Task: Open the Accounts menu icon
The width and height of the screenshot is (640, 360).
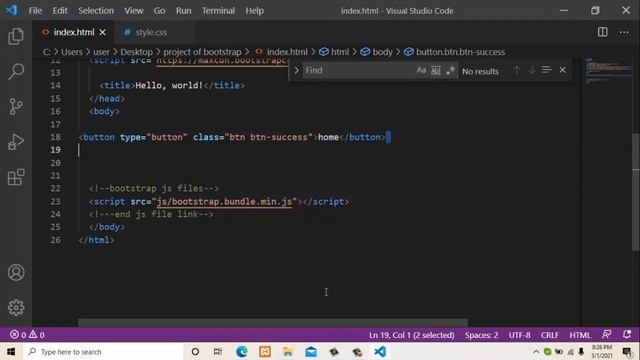Action: [x=16, y=272]
